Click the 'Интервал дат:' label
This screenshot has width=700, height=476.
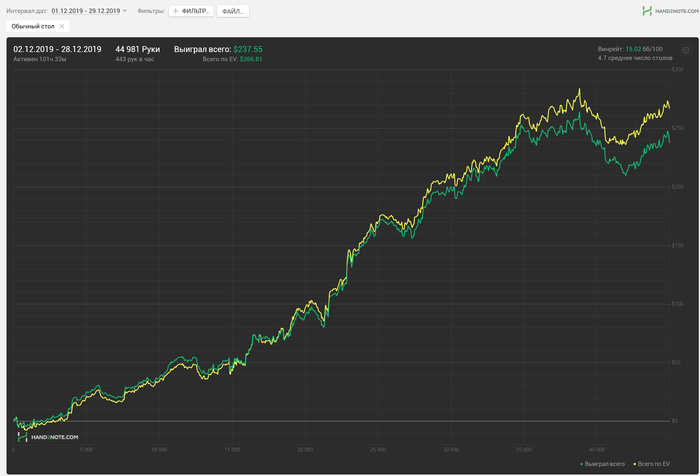click(27, 11)
